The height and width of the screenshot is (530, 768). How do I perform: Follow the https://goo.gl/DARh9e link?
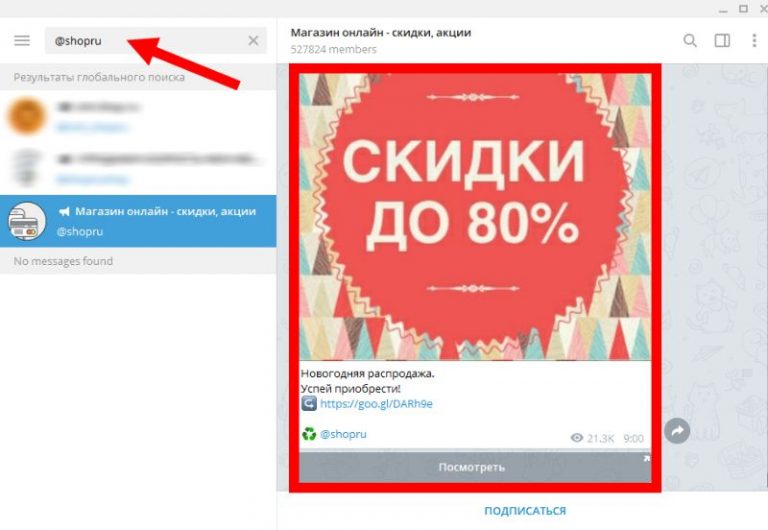click(376, 404)
